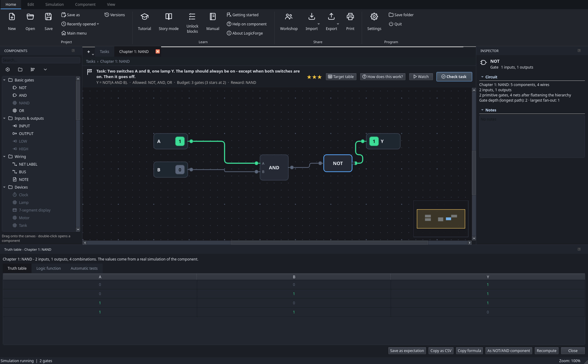Click the sort icon in Components toolbar

click(x=33, y=69)
